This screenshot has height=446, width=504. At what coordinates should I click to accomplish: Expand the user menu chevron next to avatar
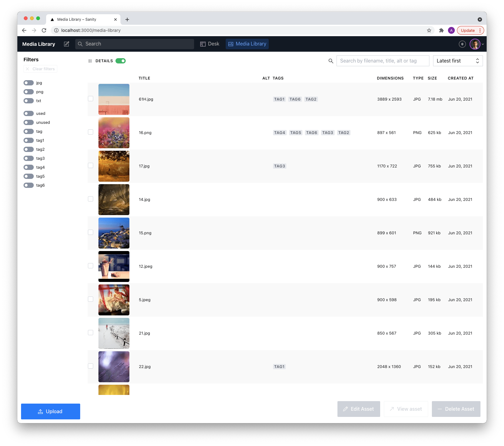(x=483, y=44)
